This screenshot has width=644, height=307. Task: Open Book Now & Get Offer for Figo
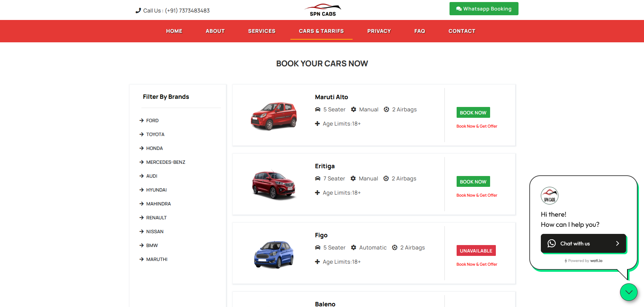(477, 264)
